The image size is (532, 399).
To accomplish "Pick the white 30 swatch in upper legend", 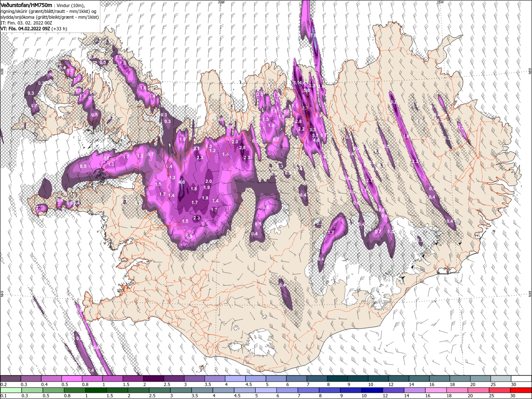I will point(521,379).
